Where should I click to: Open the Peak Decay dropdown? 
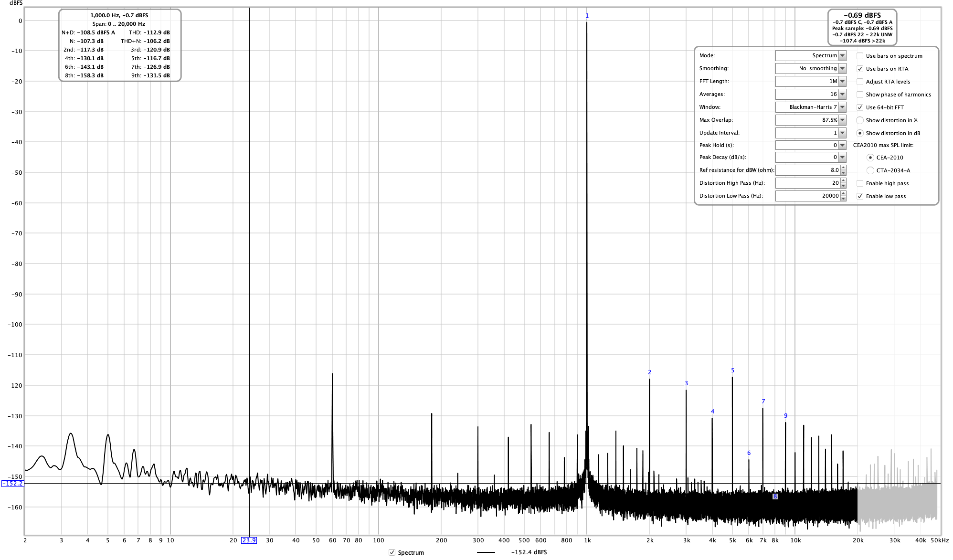(811, 157)
